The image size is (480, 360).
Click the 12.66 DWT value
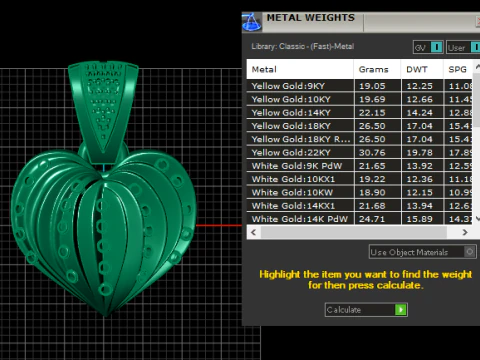point(419,99)
